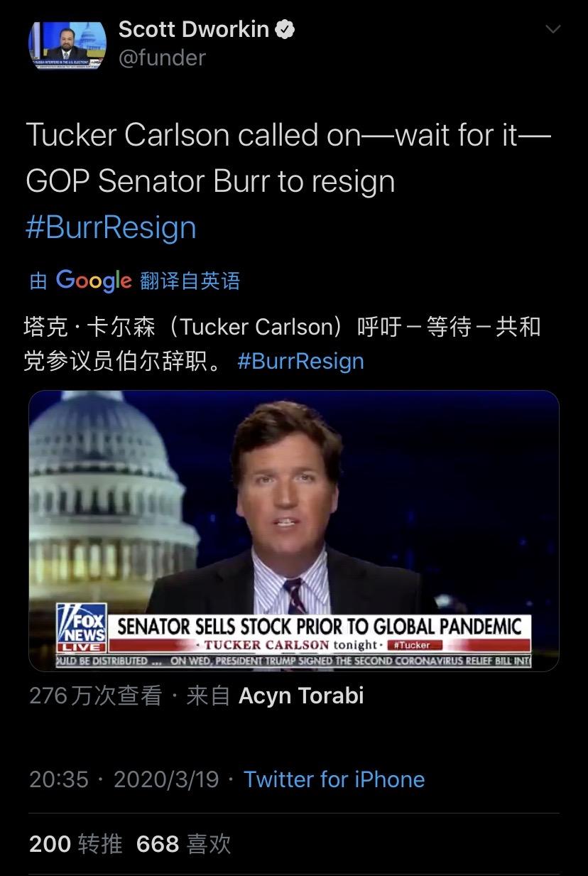Expand the tweet options chevron menu
The image size is (588, 876).
(x=552, y=29)
